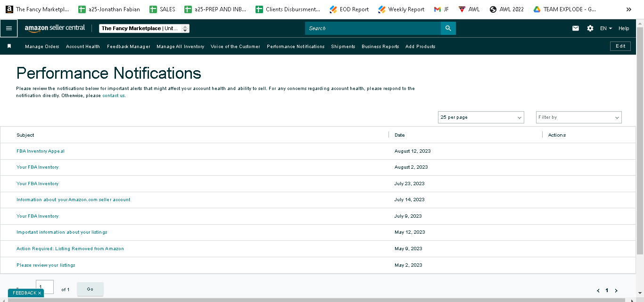Follow the contact us link
Viewport: 644px width, 302px height.
pos(114,96)
